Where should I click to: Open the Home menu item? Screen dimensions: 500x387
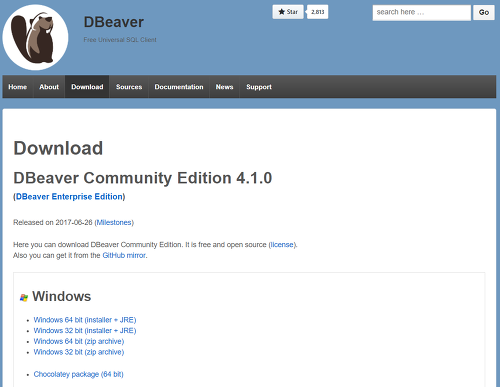pos(18,87)
